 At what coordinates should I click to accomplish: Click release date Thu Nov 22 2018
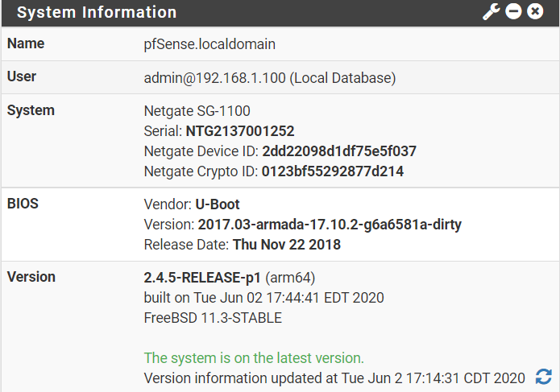[x=287, y=245]
